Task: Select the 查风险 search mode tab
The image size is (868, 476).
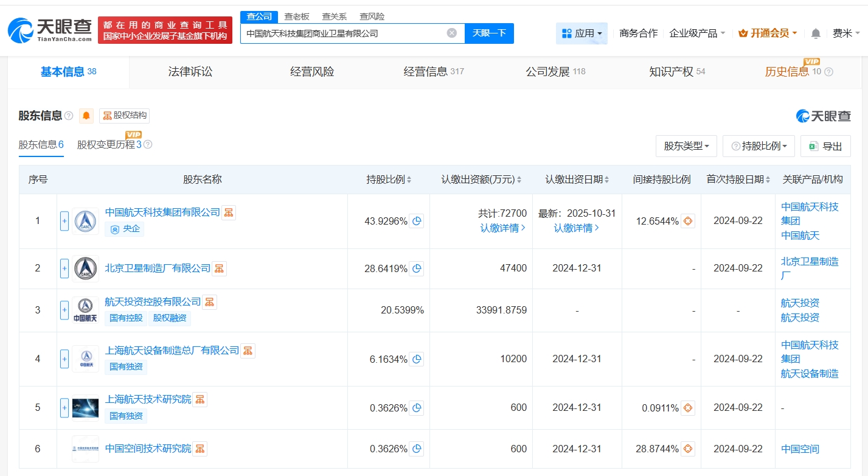Action: (x=372, y=16)
